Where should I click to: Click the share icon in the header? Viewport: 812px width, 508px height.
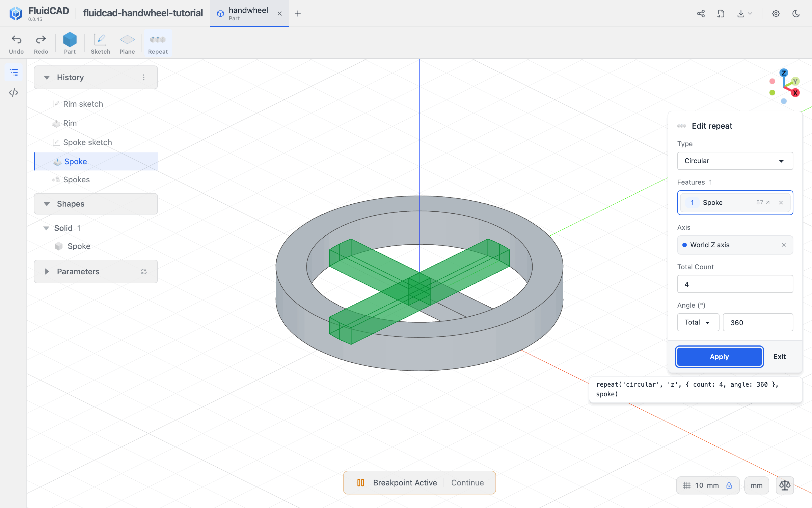click(701, 14)
